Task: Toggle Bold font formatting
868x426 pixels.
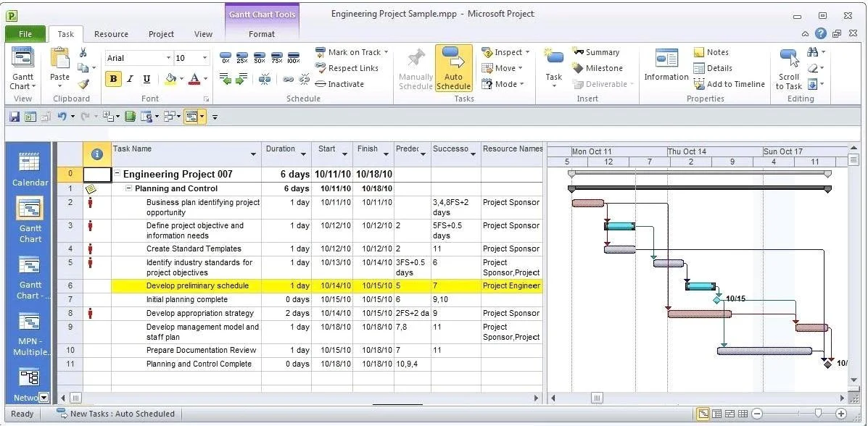Action: click(113, 79)
